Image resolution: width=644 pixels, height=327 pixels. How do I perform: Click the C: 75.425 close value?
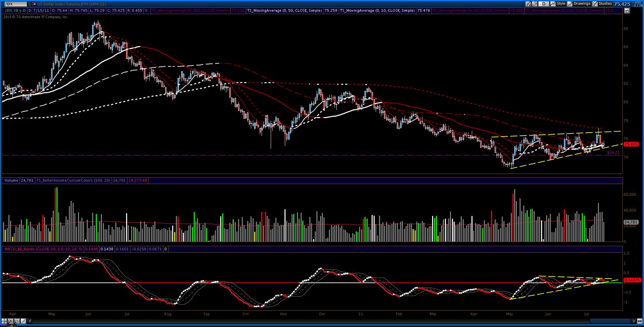pyautogui.click(x=116, y=11)
